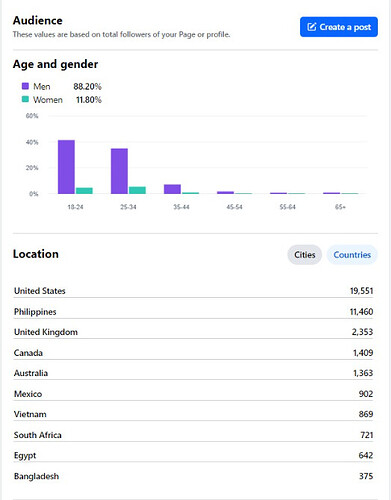Viewport: 391px width, 500px height.
Task: Click the pencil icon in Create a post
Action: click(311, 27)
